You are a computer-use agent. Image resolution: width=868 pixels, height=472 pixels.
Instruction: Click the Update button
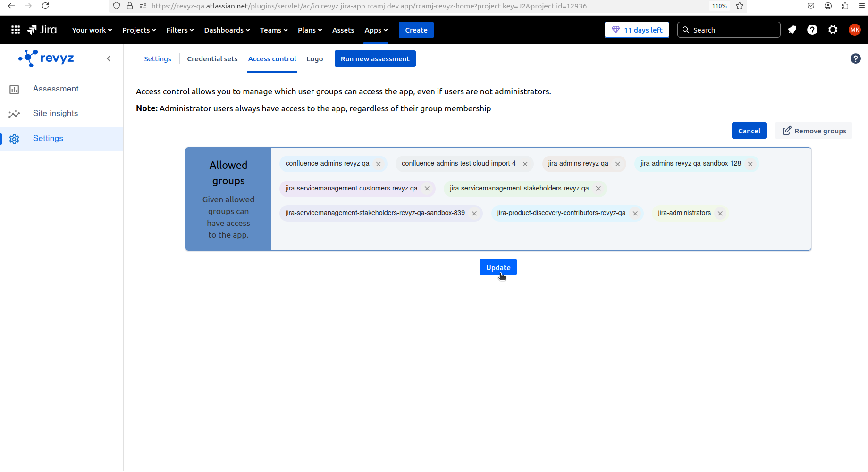pos(498,267)
